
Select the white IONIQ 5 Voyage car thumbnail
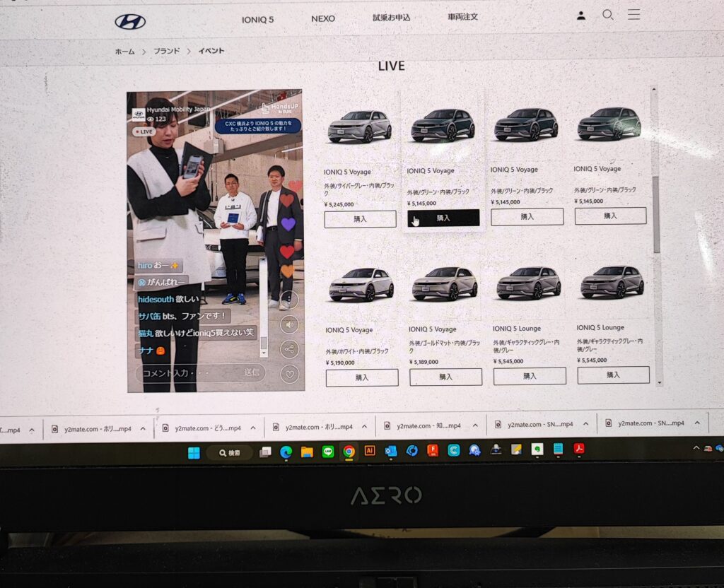361,284
